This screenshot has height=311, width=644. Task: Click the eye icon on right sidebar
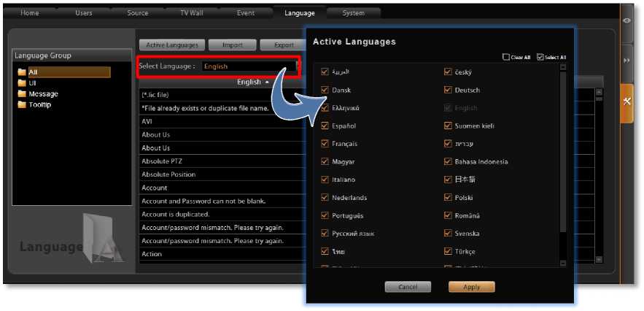(x=626, y=21)
